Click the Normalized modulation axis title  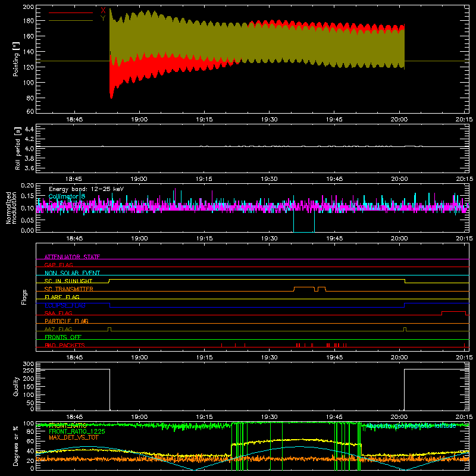click(11, 208)
